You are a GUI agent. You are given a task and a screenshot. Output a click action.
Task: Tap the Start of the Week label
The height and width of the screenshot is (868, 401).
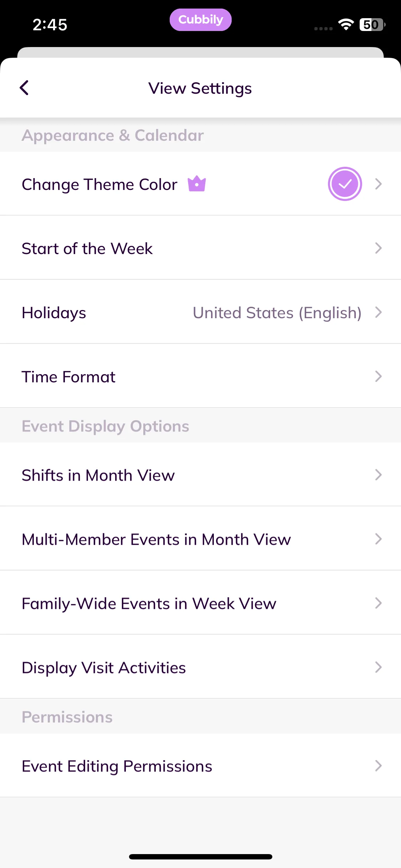87,248
